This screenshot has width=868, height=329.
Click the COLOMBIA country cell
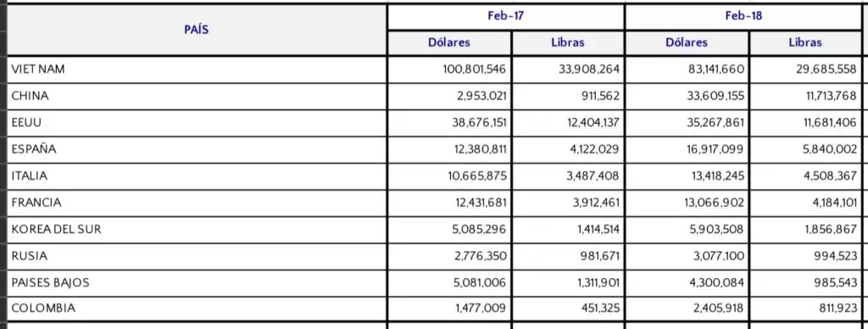click(197, 309)
